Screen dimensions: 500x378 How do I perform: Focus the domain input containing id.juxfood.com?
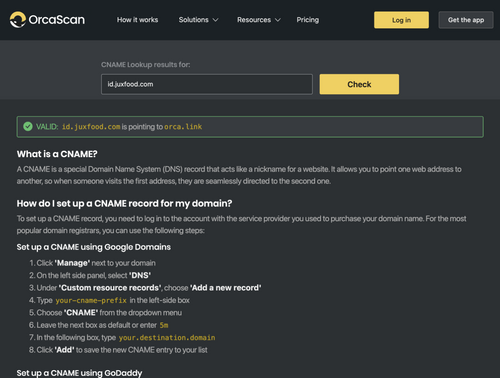click(x=207, y=84)
